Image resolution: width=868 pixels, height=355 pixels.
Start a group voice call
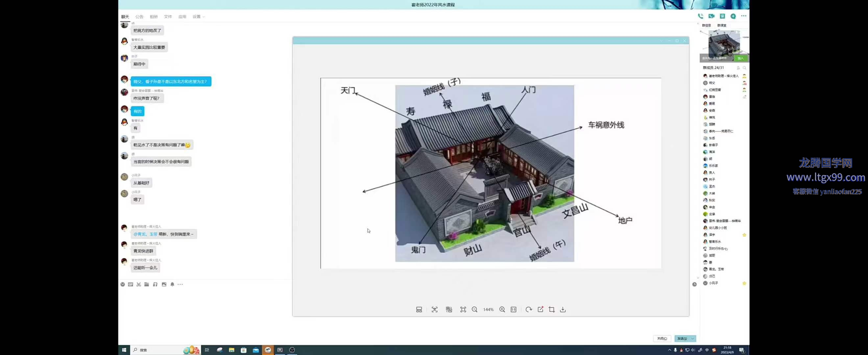701,16
